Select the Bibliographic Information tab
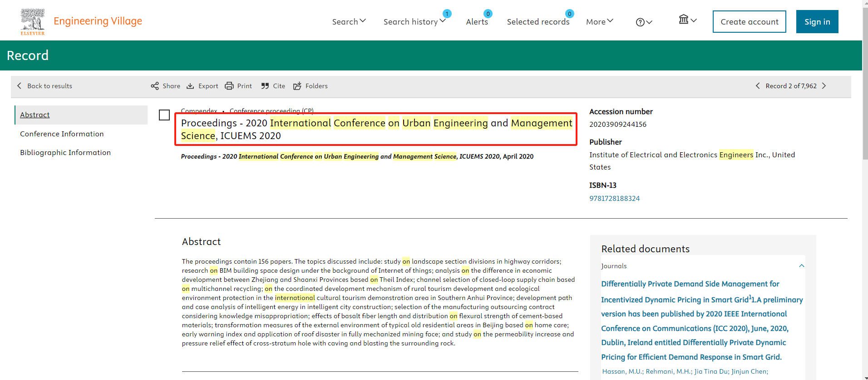 coord(65,152)
